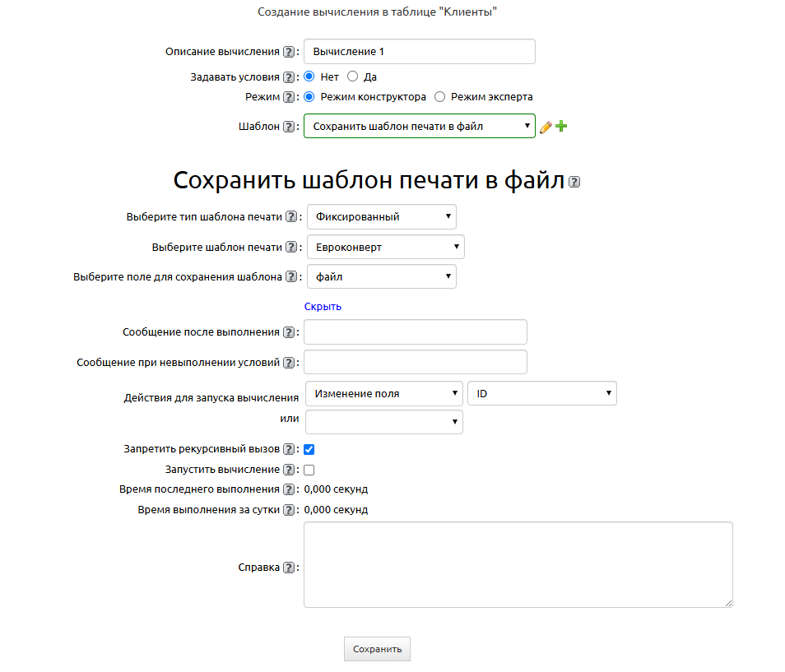Click help icon next to the large heading
This screenshot has height=672, width=785.
[574, 183]
